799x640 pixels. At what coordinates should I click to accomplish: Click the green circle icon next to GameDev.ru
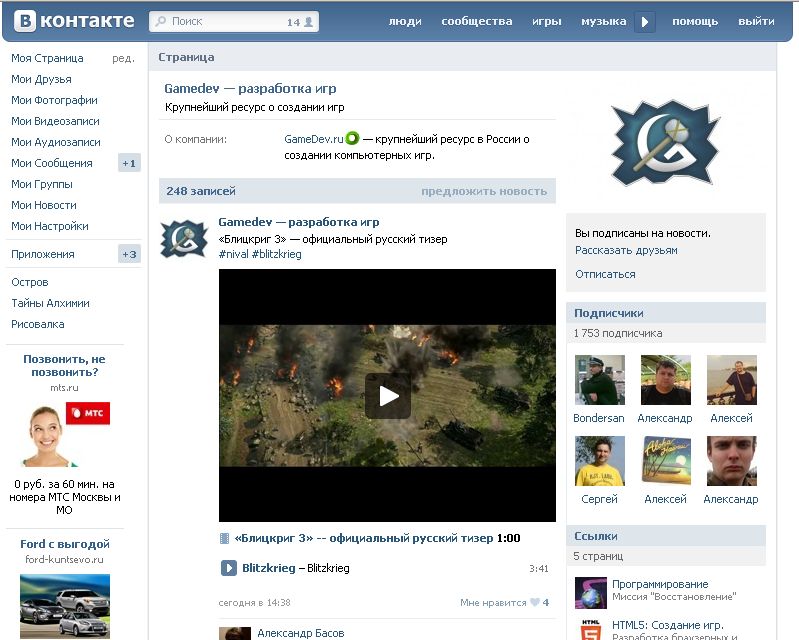[x=352, y=138]
